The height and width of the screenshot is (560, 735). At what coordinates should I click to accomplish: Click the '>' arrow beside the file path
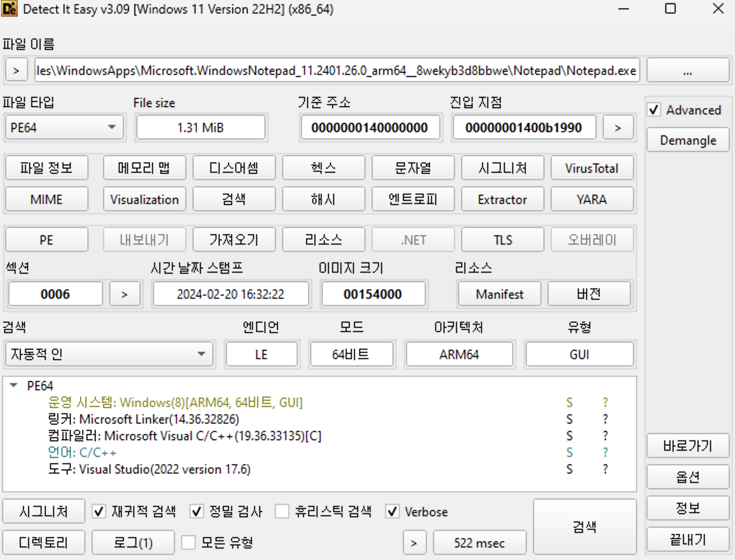[x=16, y=70]
